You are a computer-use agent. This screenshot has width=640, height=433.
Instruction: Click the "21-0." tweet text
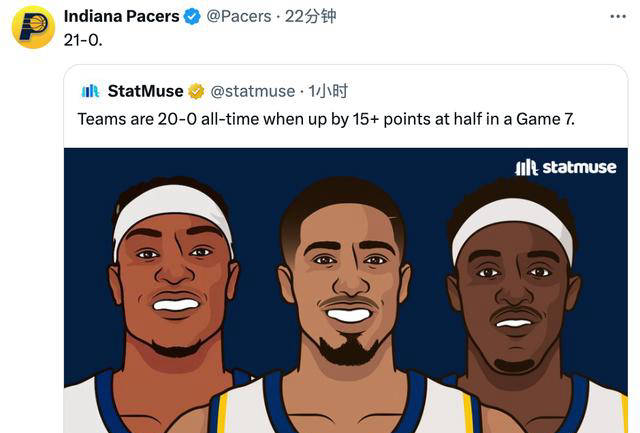point(83,42)
